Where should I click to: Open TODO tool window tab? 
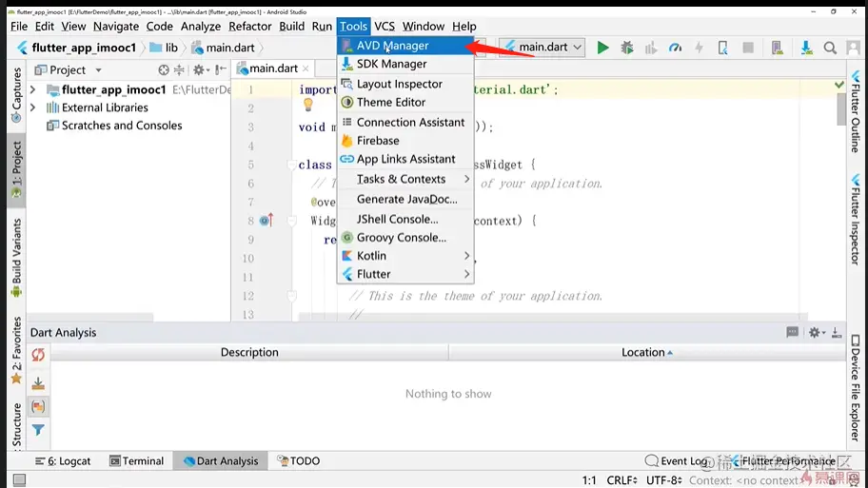pos(299,460)
